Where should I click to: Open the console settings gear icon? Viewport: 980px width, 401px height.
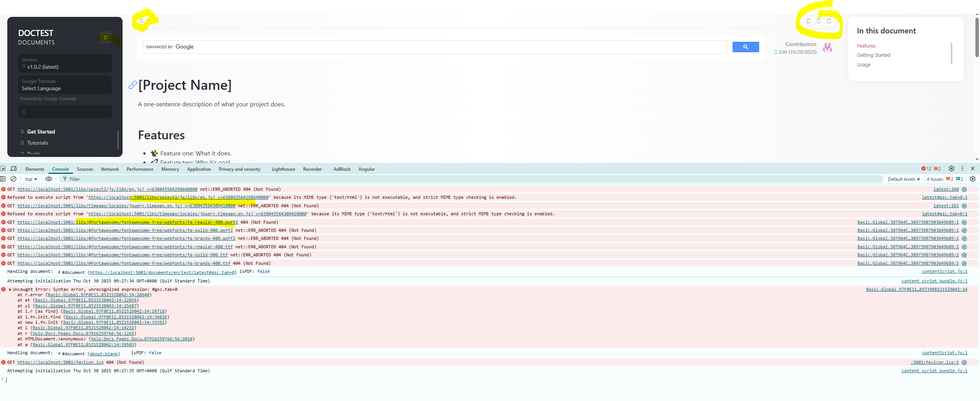(972, 179)
